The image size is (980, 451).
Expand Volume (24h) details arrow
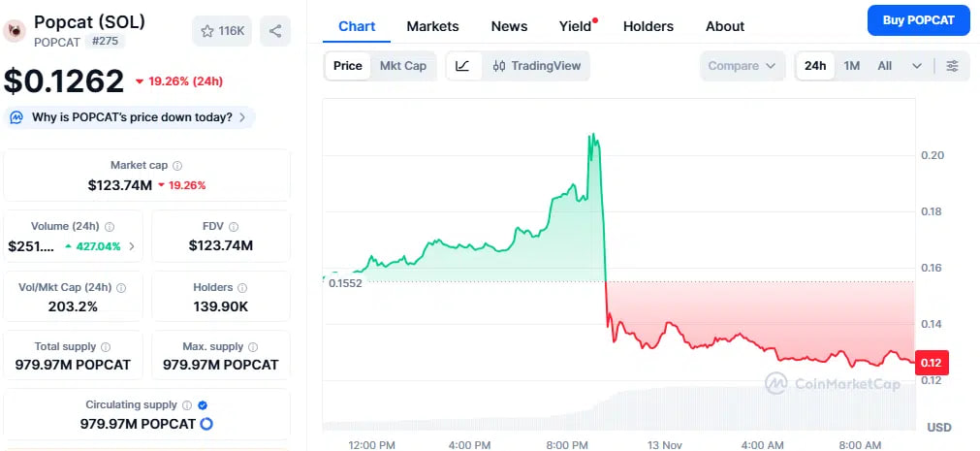click(131, 246)
